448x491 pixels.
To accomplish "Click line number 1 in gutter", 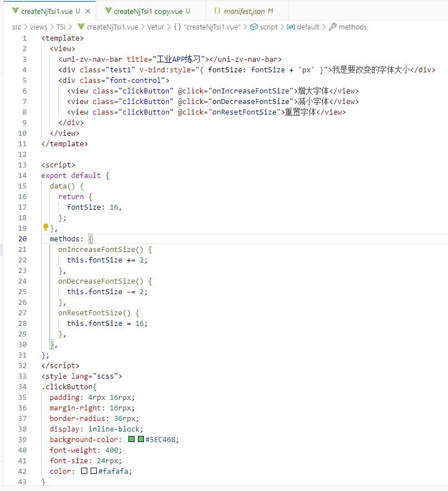I will click(x=24, y=38).
